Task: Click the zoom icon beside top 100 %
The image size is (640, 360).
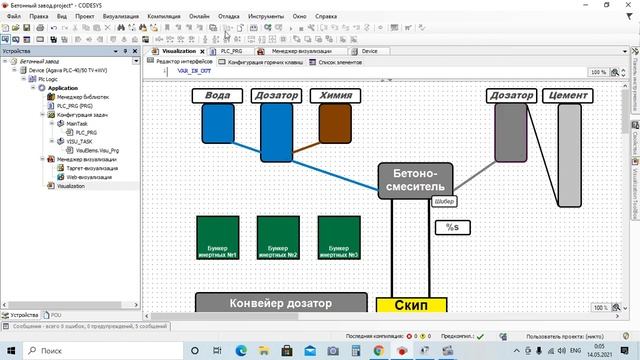Action: 614,72
